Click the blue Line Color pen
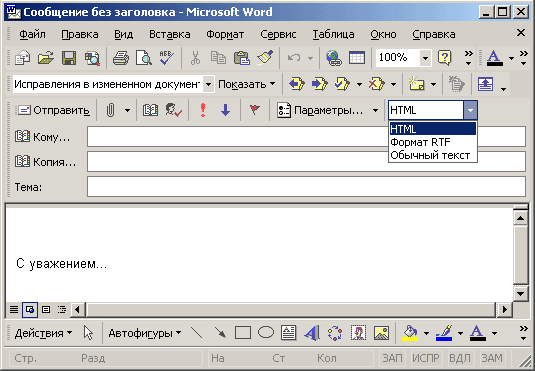This screenshot has width=535, height=371. (444, 333)
